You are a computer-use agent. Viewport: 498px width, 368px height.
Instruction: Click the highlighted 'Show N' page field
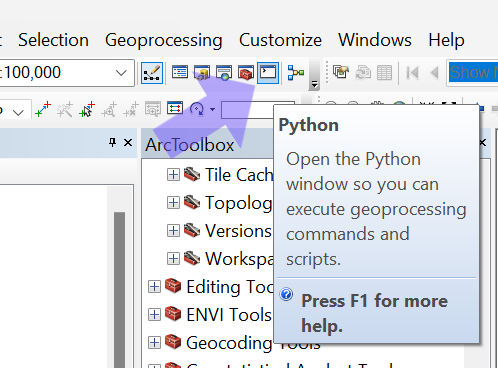tap(473, 73)
